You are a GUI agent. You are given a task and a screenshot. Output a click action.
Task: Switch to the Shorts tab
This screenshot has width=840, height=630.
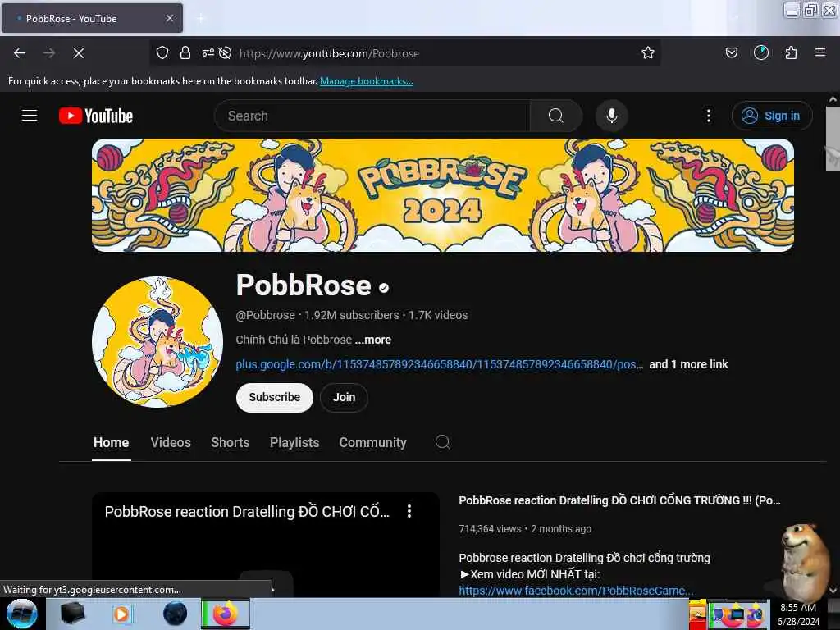coord(231,442)
